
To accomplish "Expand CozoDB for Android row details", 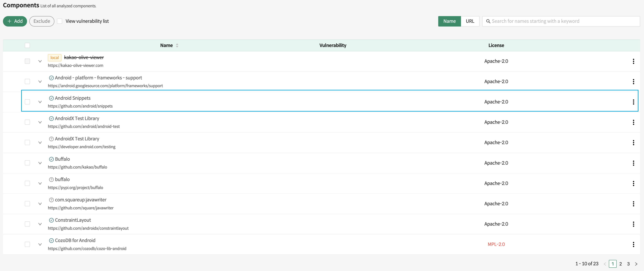I will (x=40, y=244).
